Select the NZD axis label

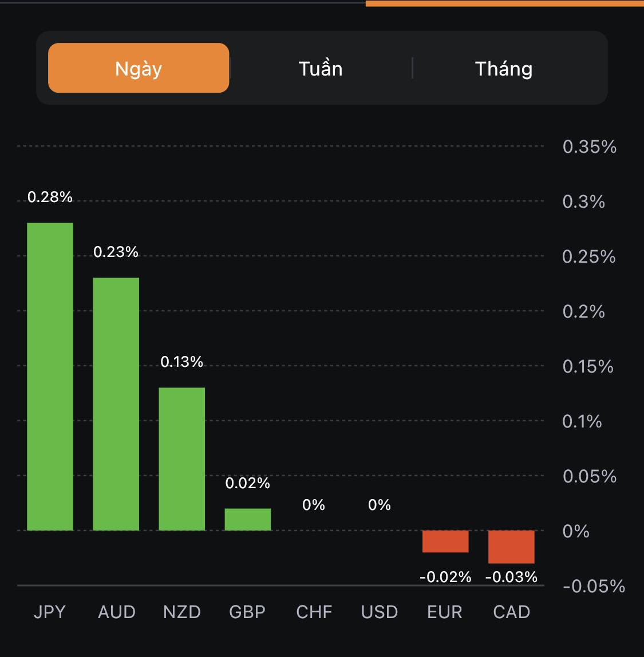click(x=182, y=612)
